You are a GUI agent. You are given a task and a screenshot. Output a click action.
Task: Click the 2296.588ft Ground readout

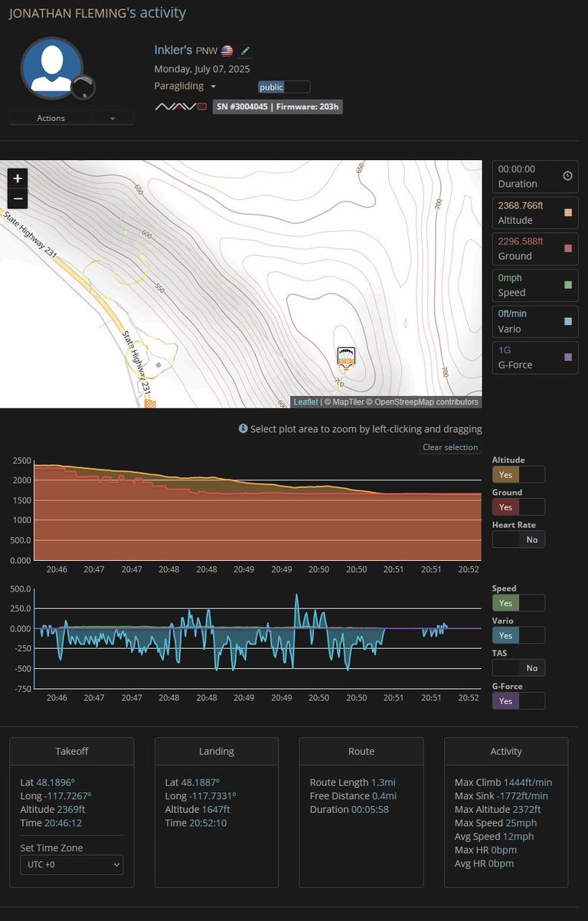tap(534, 248)
